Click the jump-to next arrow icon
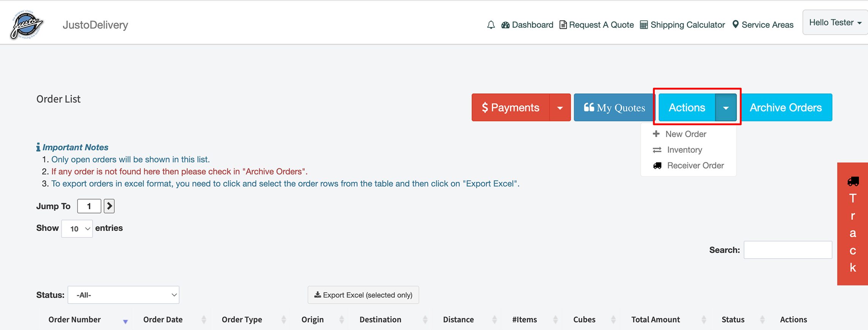This screenshot has width=868, height=330. 109,206
